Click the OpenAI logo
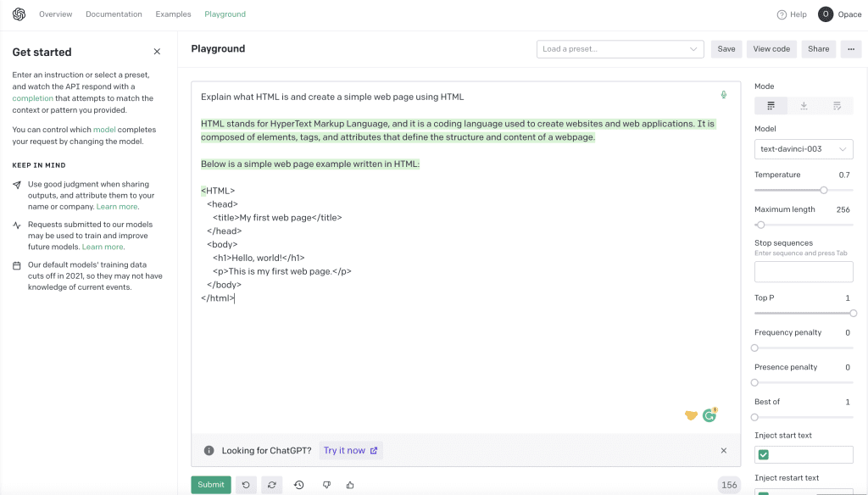 (19, 14)
